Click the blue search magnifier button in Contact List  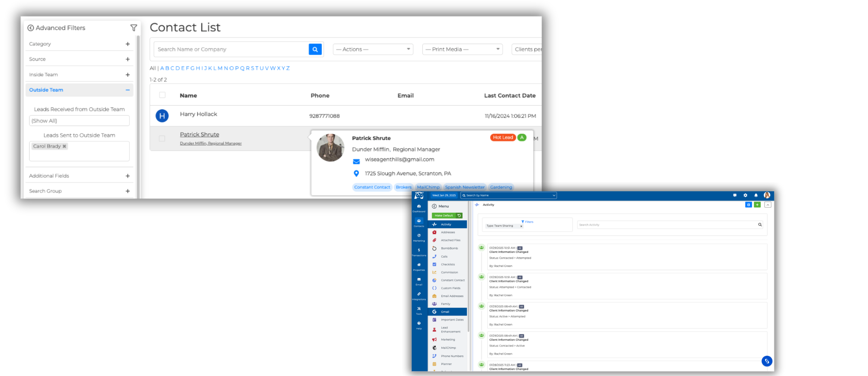[315, 49]
